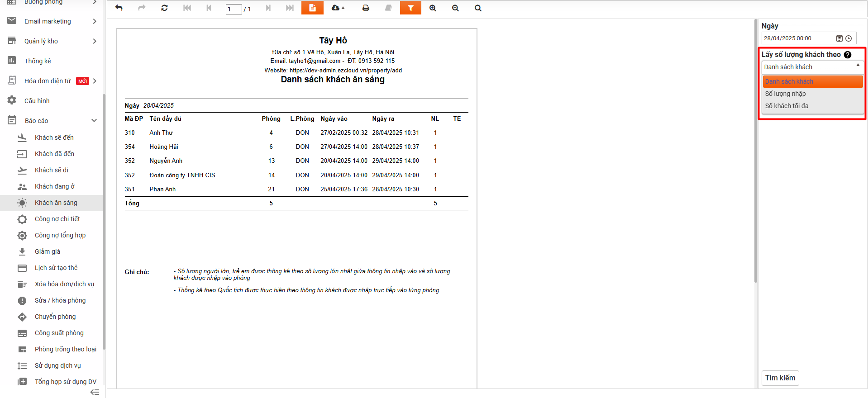Screen dimensions: 868x398
Task: Open the calendar picker for Ngày field
Action: [839, 38]
